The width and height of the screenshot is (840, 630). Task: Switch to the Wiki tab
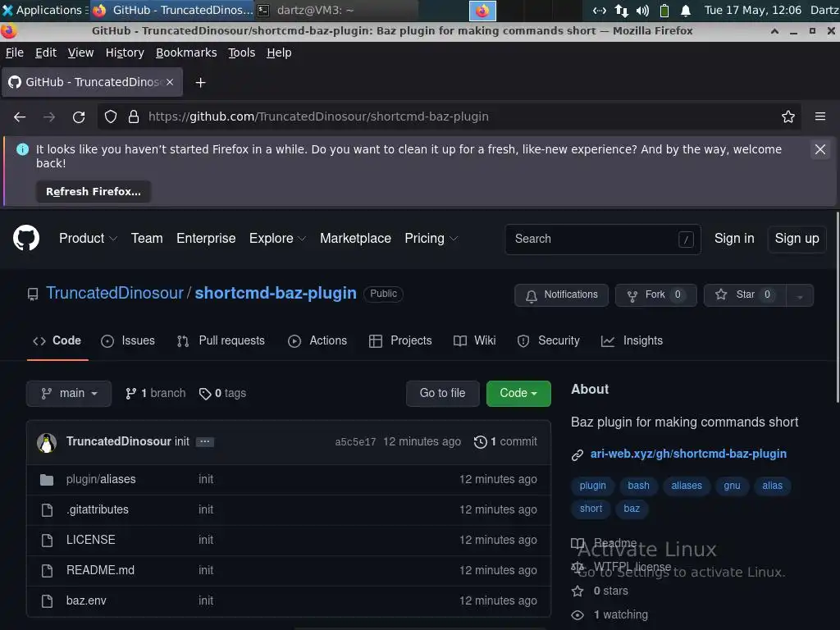point(475,341)
